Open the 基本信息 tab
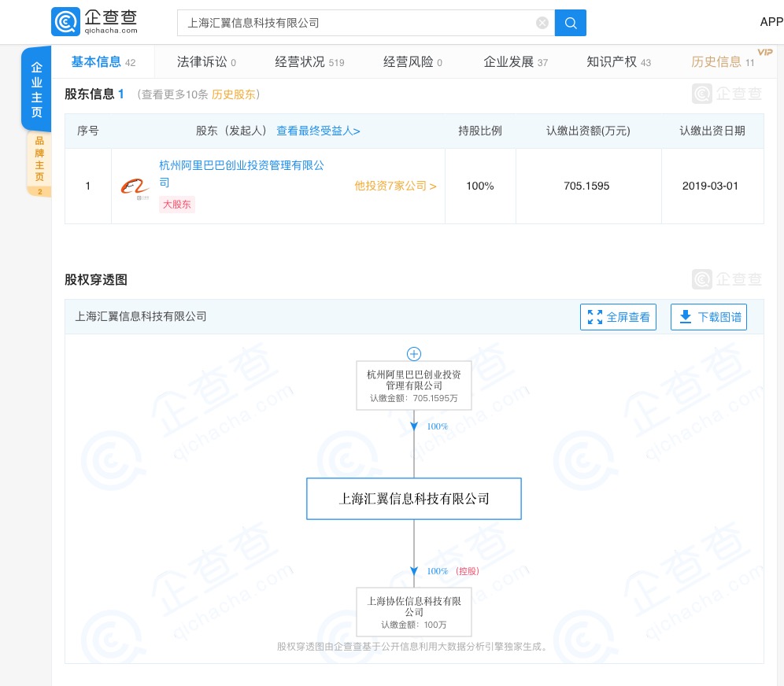 click(x=96, y=62)
